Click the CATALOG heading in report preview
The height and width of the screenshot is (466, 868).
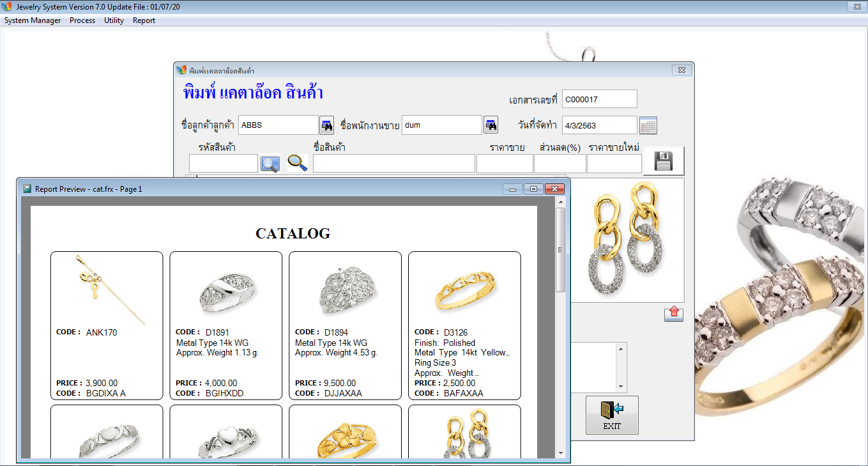pos(293,233)
